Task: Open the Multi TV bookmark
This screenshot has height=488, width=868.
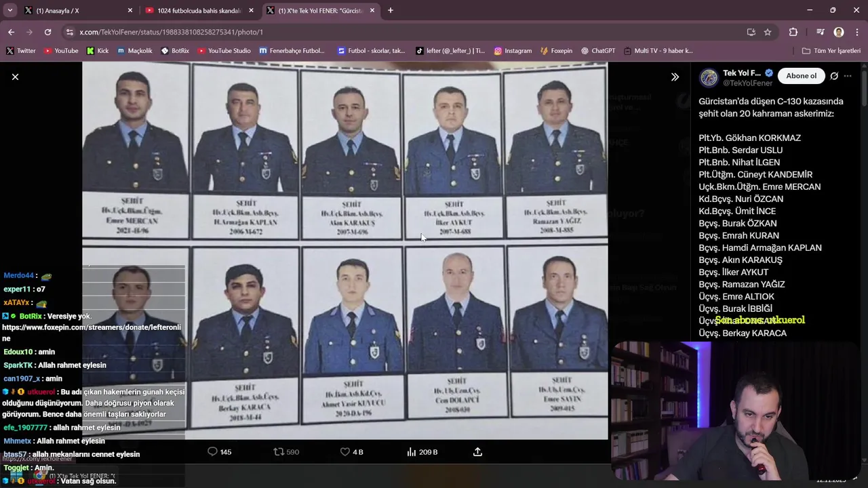Action: 658,50
